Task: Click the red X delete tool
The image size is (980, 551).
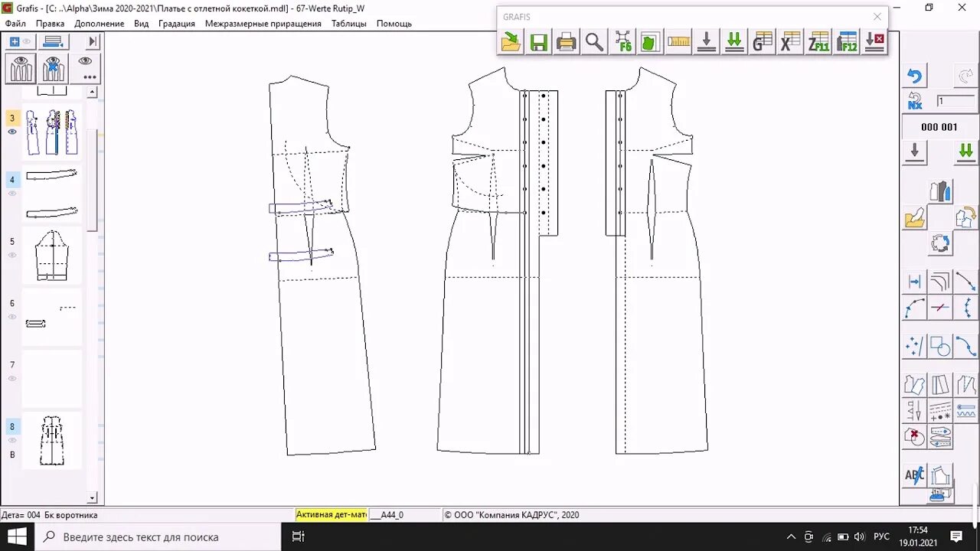Action: click(915, 437)
